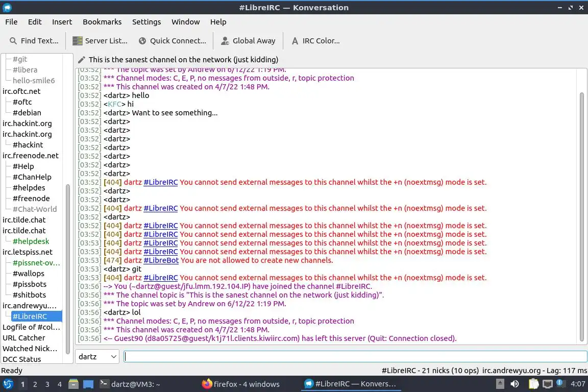Follow the #LibreBot channel link
Image resolution: width=588 pixels, height=392 pixels.
tap(161, 260)
